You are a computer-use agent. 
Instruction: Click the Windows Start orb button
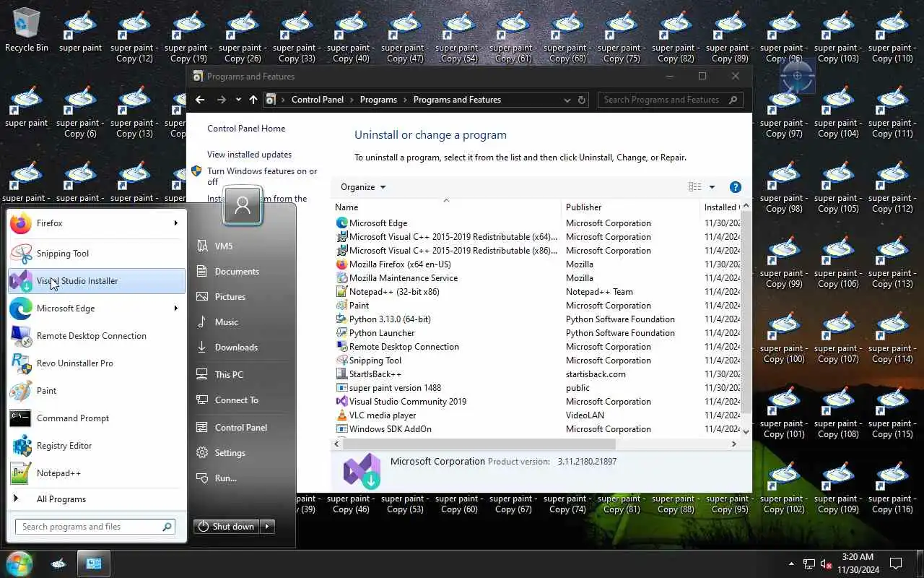pos(19,564)
